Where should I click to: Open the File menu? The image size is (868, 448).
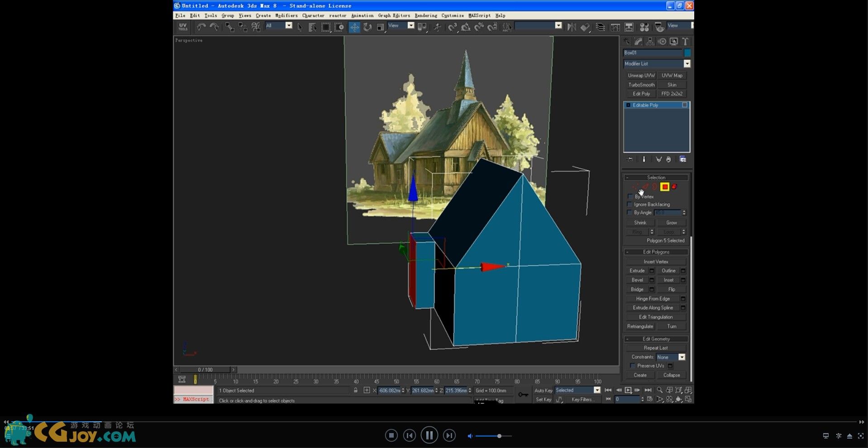tap(180, 15)
